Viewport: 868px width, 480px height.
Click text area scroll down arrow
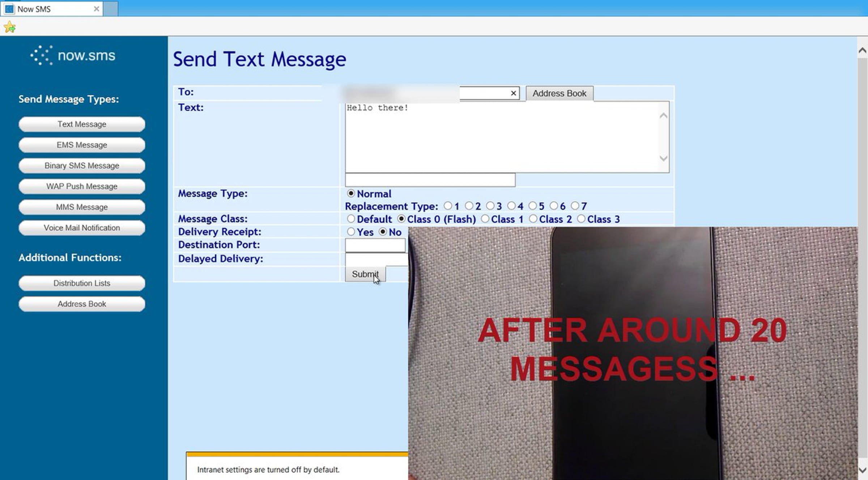pos(663,158)
